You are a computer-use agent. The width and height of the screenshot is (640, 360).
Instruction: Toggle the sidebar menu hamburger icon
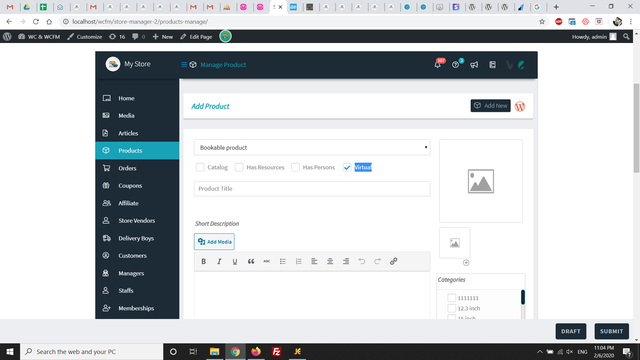pos(184,64)
